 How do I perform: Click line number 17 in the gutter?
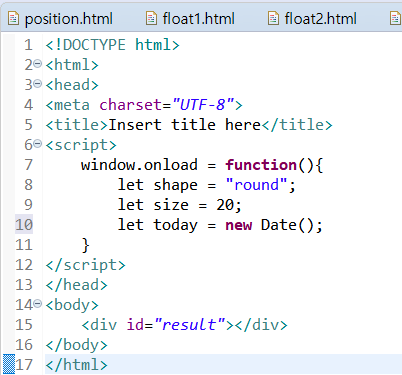(x=24, y=365)
